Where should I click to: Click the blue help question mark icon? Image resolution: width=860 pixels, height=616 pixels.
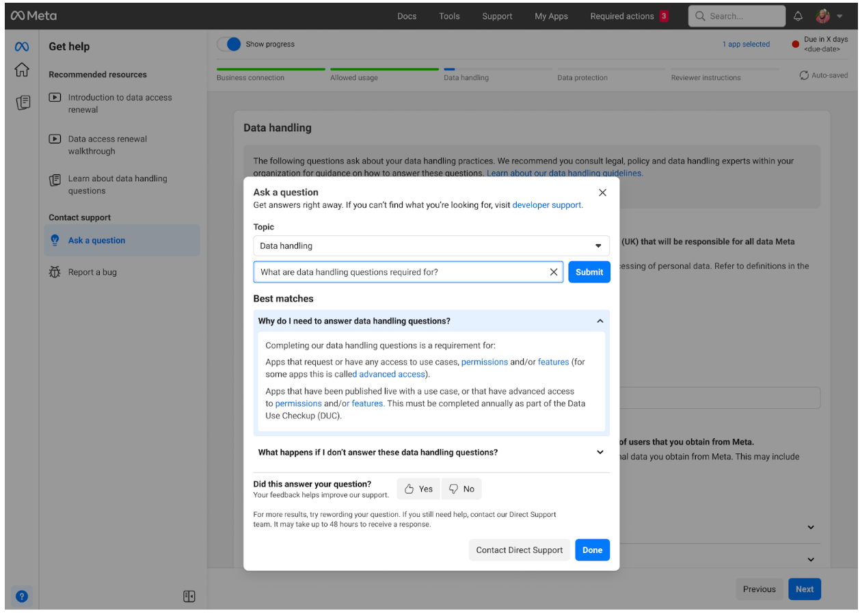(x=22, y=596)
